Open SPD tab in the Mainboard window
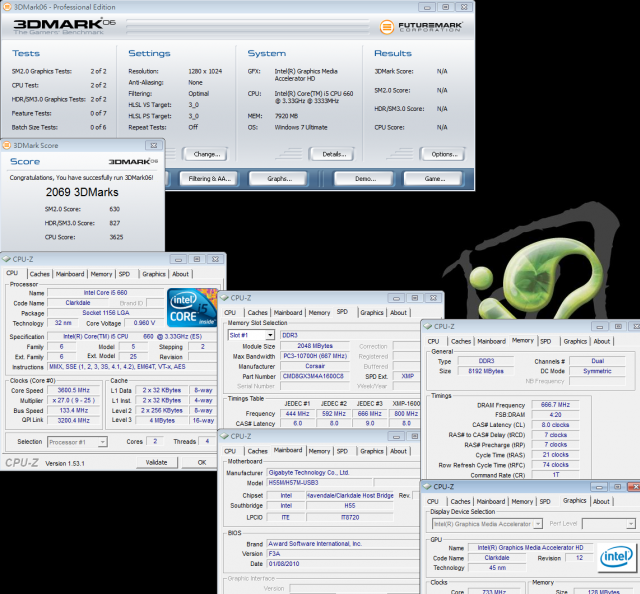640x594 pixels. coord(342,451)
